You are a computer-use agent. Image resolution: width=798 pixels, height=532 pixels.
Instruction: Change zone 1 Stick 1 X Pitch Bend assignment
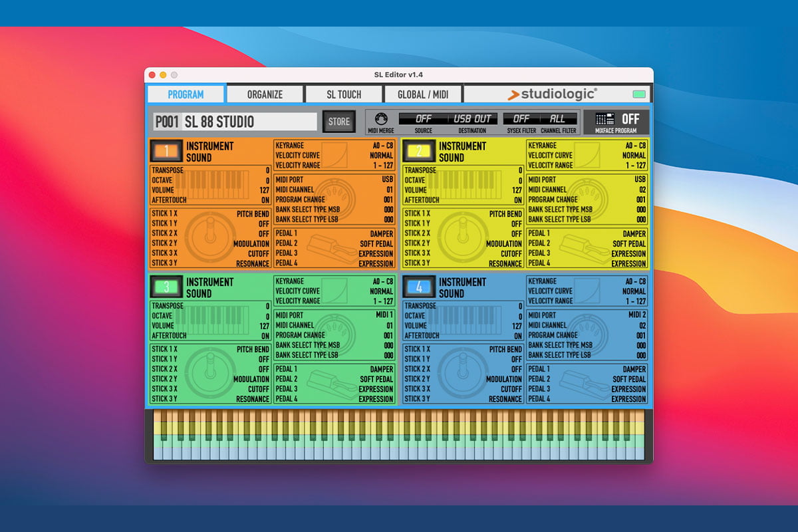pos(253,214)
